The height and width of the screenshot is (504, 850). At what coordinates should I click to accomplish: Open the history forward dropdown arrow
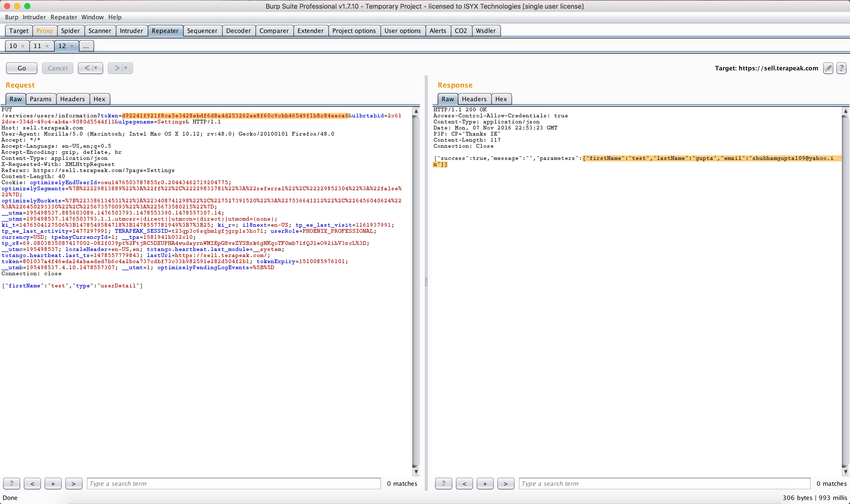point(126,68)
